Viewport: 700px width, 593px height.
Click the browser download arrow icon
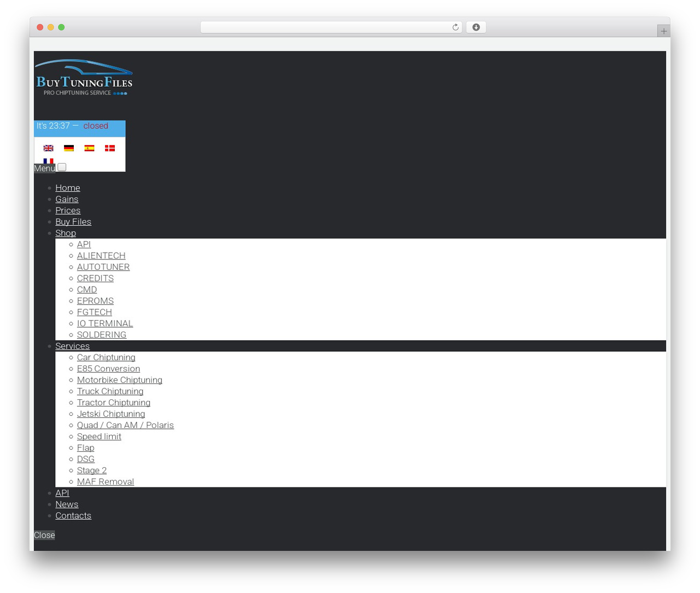click(x=476, y=27)
